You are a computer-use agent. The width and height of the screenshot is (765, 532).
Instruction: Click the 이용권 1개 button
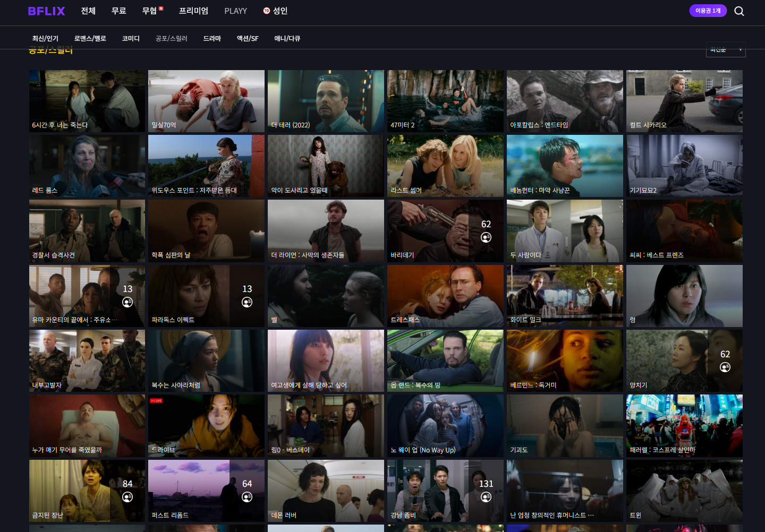click(708, 11)
